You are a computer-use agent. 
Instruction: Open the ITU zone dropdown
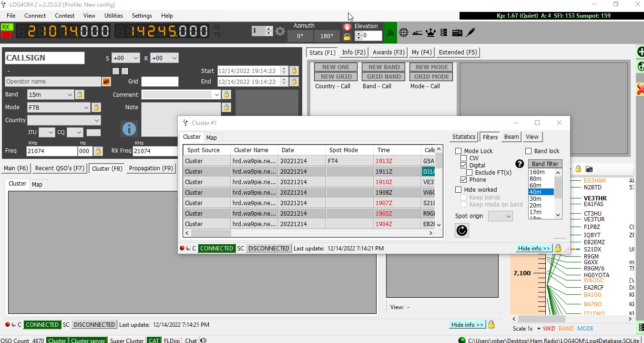46,132
